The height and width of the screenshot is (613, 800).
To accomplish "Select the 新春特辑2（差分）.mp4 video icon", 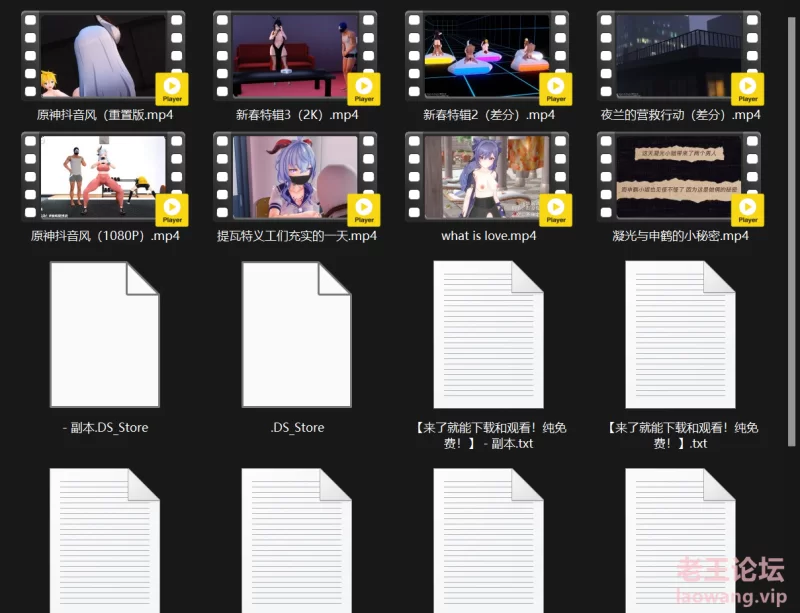I will pos(488,56).
